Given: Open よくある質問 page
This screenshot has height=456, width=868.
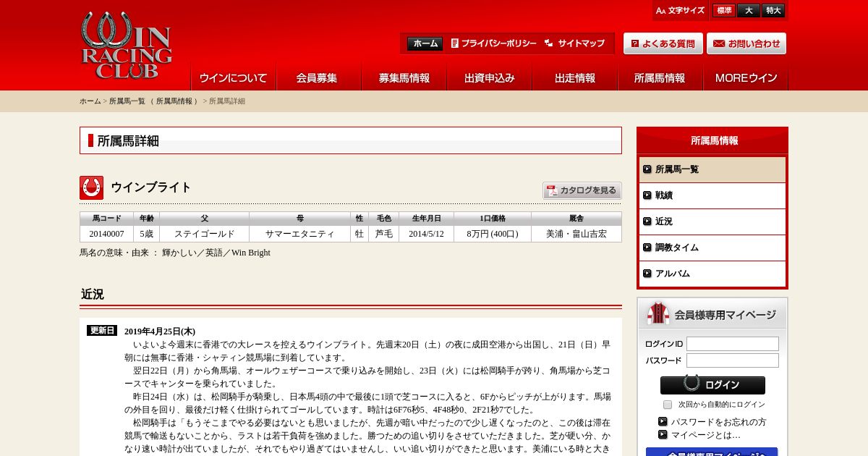Looking at the screenshot, I should [x=663, y=43].
